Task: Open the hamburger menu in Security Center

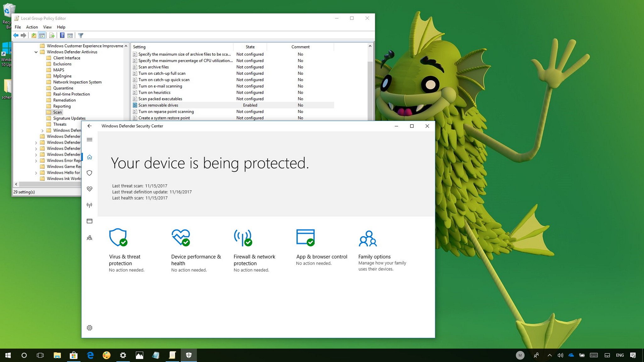Action: pyautogui.click(x=90, y=140)
